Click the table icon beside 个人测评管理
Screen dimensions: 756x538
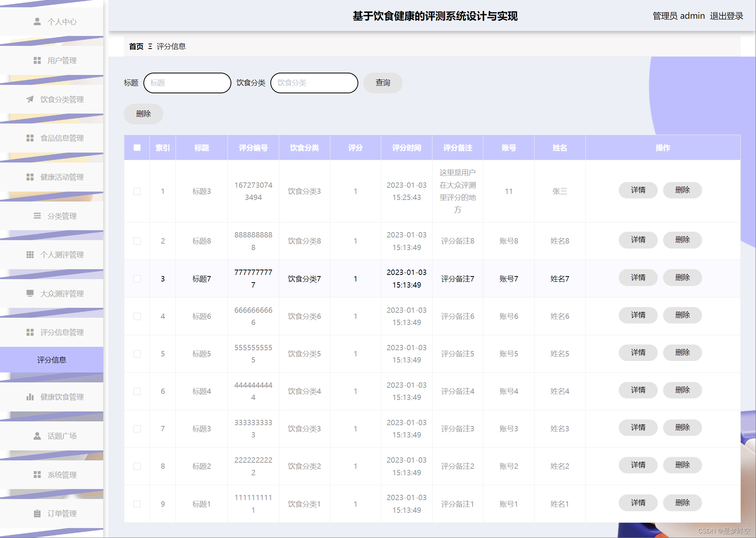click(30, 255)
